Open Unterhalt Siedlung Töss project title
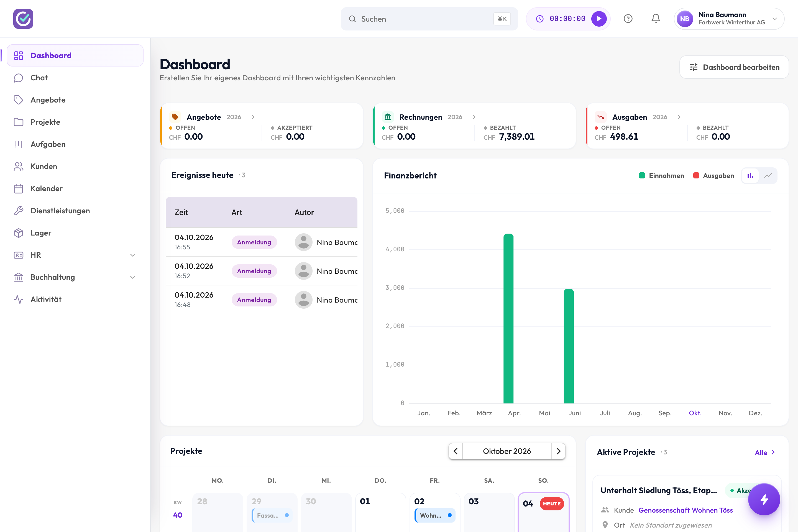 pos(659,490)
